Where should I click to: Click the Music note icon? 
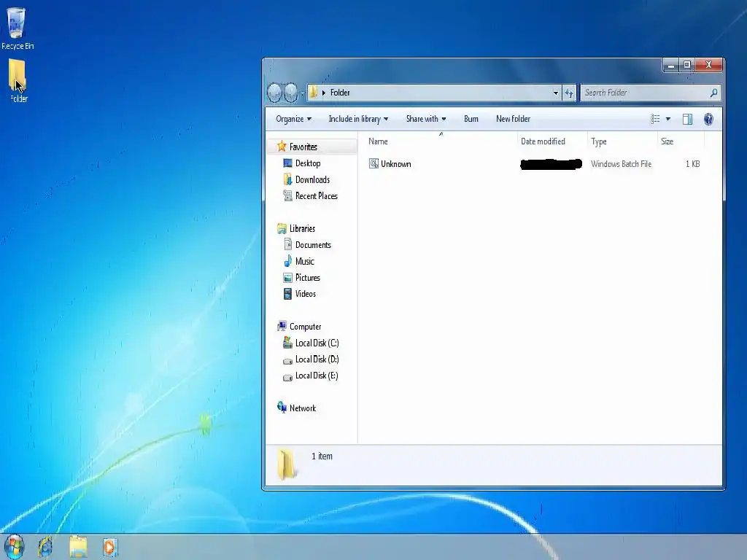(287, 261)
